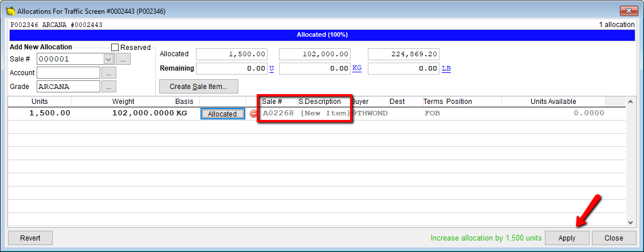Screen dimensions: 644x252
Task: Click the blue Allocated 100% progress bar
Action: [322, 35]
